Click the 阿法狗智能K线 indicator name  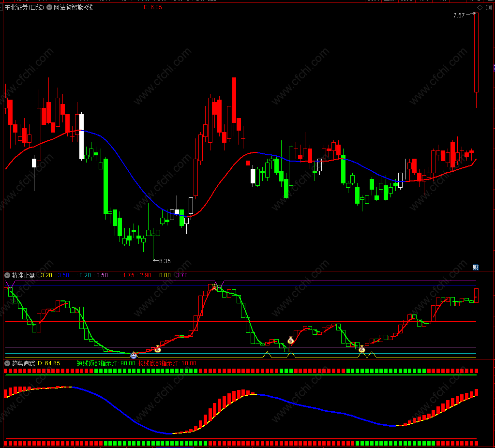[73, 7]
